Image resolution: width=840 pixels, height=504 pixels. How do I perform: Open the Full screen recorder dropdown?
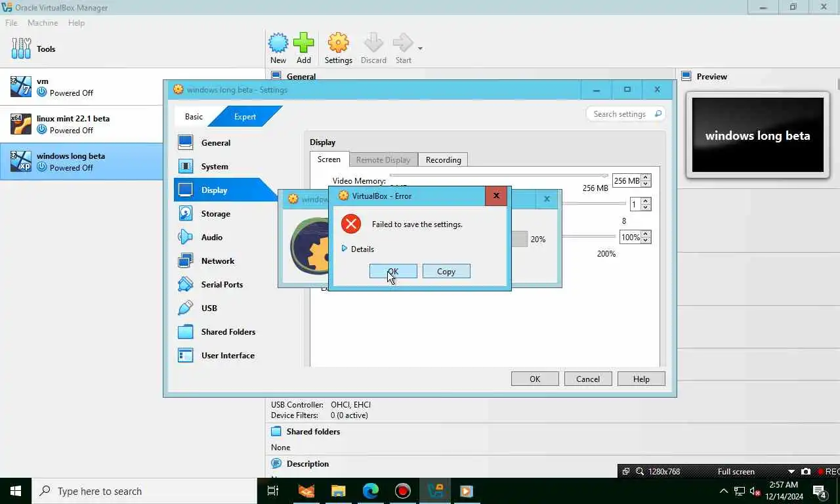coord(791,472)
